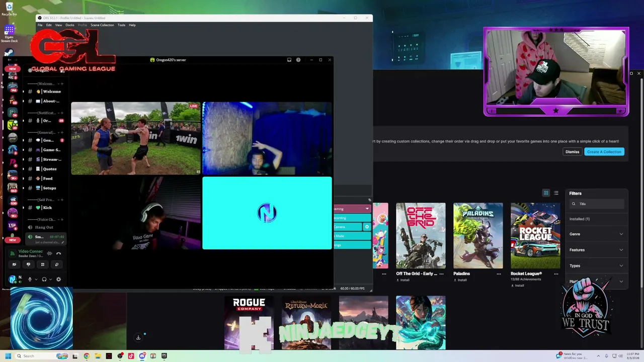Image resolution: width=644 pixels, height=362 pixels.
Task: Open the Quotes channel in Discord
Action: [x=46, y=169]
